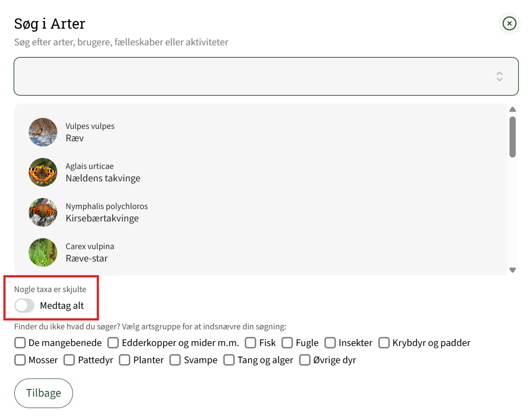Viewport: 531px width, 420px height.
Task: Click the Tilbage button
Action: 44,393
